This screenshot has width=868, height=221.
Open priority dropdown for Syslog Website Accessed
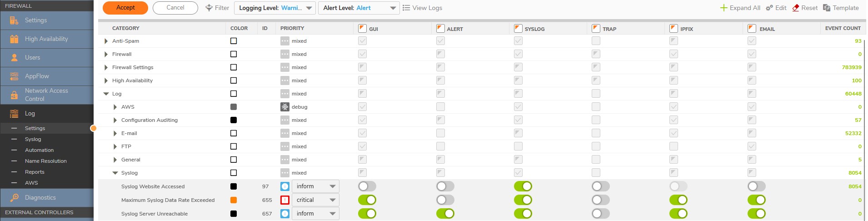[x=315, y=186]
